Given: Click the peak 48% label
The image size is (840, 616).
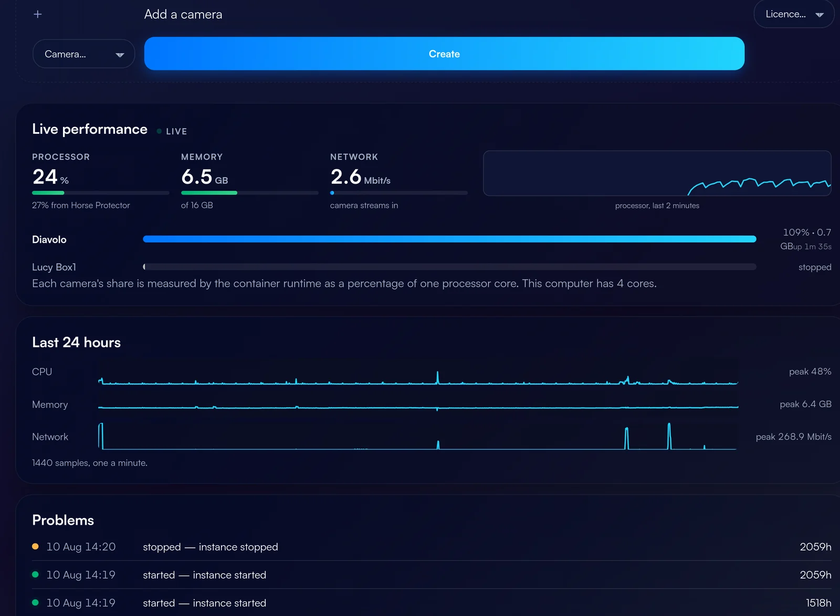Looking at the screenshot, I should (x=810, y=371).
